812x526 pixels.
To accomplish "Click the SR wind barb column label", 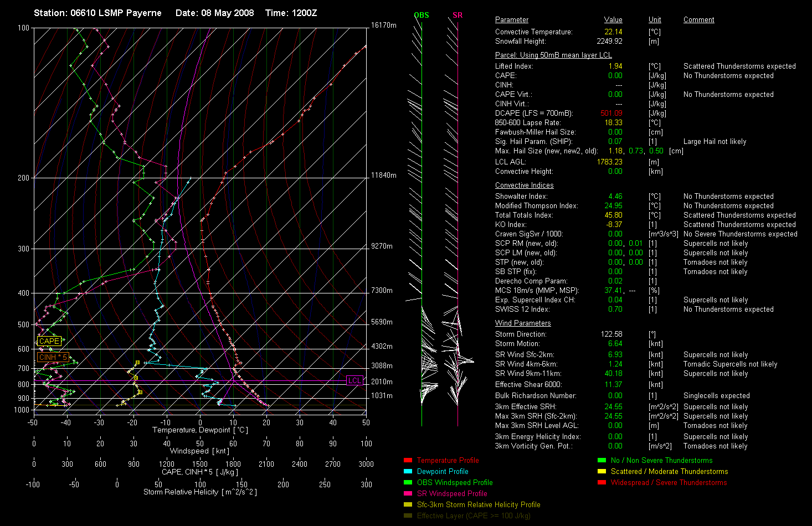I will point(458,15).
